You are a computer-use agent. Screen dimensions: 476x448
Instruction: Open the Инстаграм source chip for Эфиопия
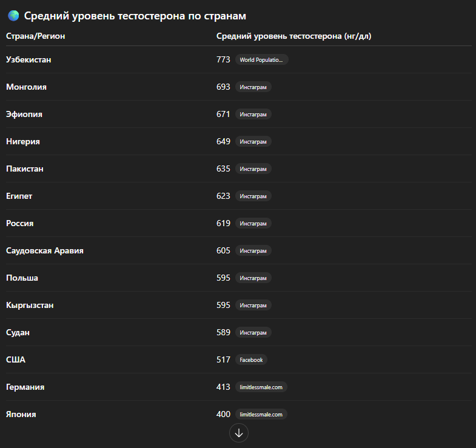[253, 115]
